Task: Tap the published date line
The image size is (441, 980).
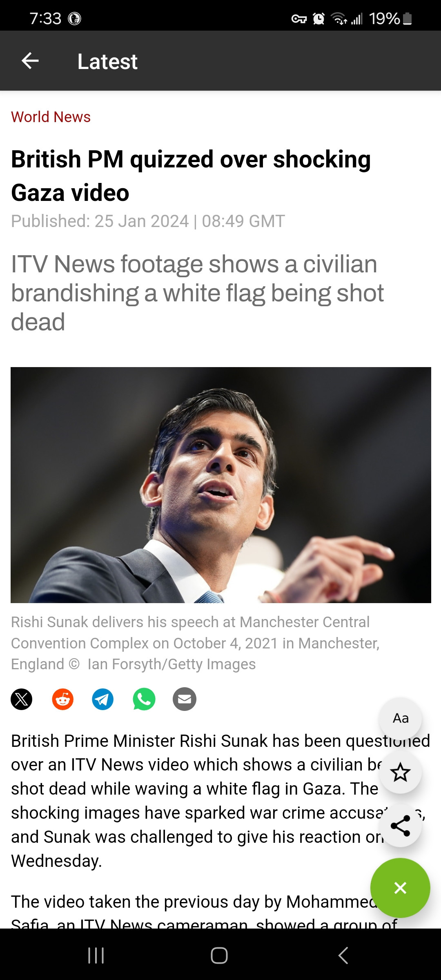Action: 148,221
